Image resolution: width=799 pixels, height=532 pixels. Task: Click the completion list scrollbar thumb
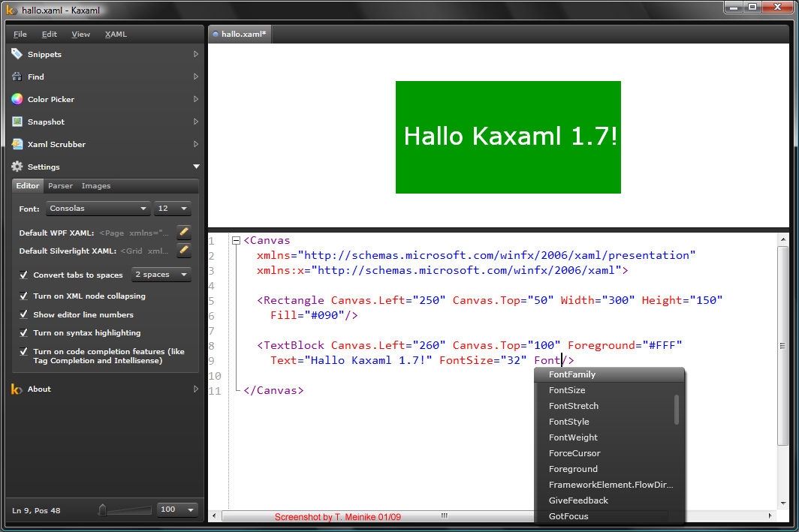point(677,409)
